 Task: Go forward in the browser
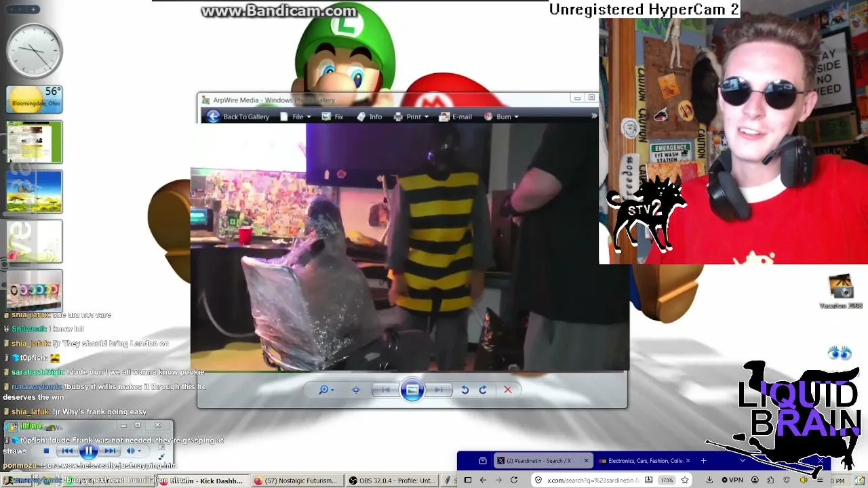tap(498, 480)
